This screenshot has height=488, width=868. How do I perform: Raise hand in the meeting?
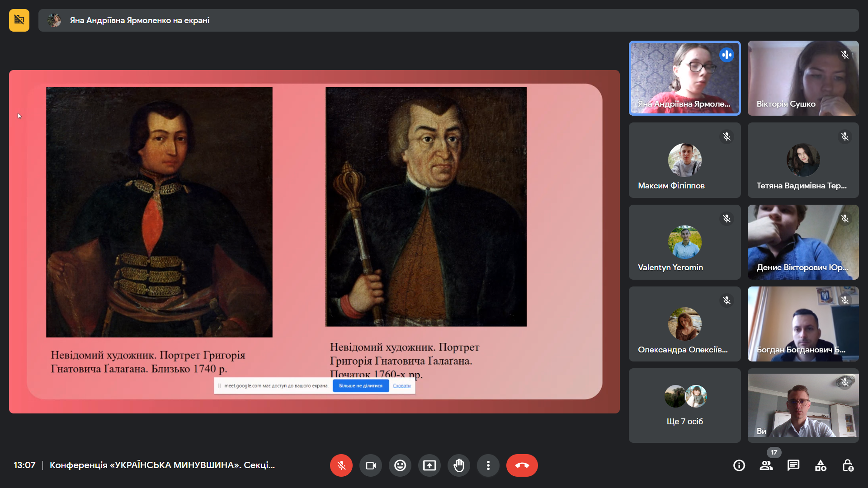pyautogui.click(x=459, y=465)
